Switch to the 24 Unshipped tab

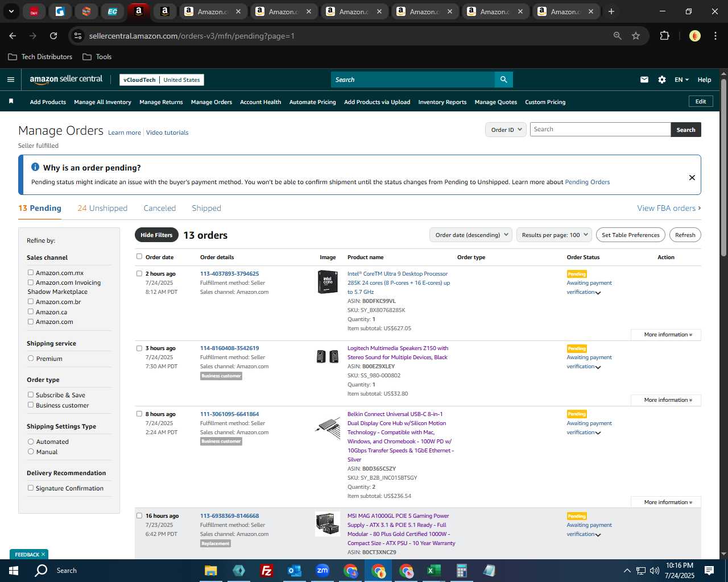102,208
